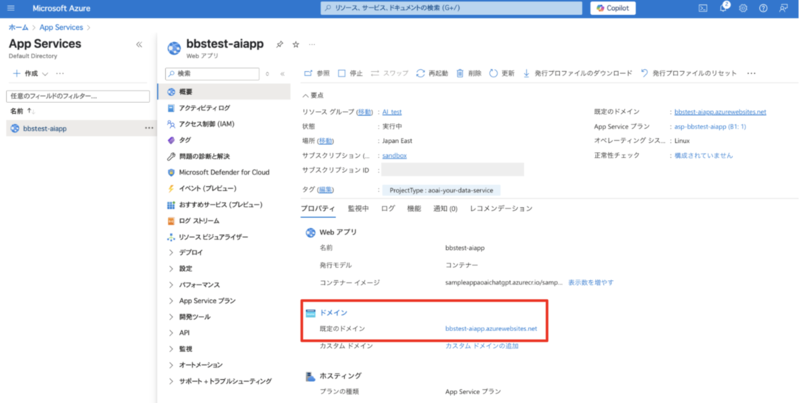
Task: Edit tags via タグ (編集) link
Action: [326, 190]
